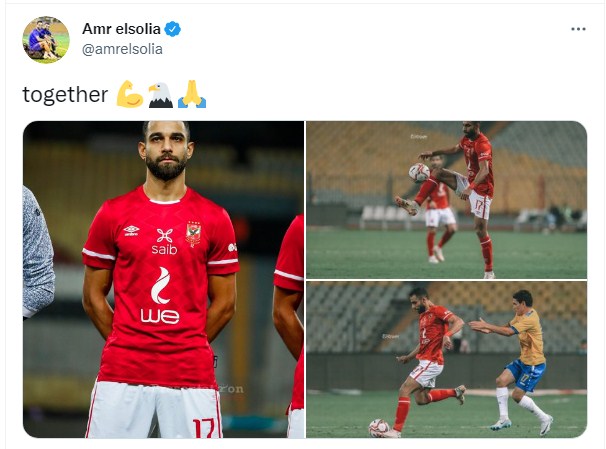Click the Al Ahly club crest on the jersey
606x449 pixels.
point(193,234)
